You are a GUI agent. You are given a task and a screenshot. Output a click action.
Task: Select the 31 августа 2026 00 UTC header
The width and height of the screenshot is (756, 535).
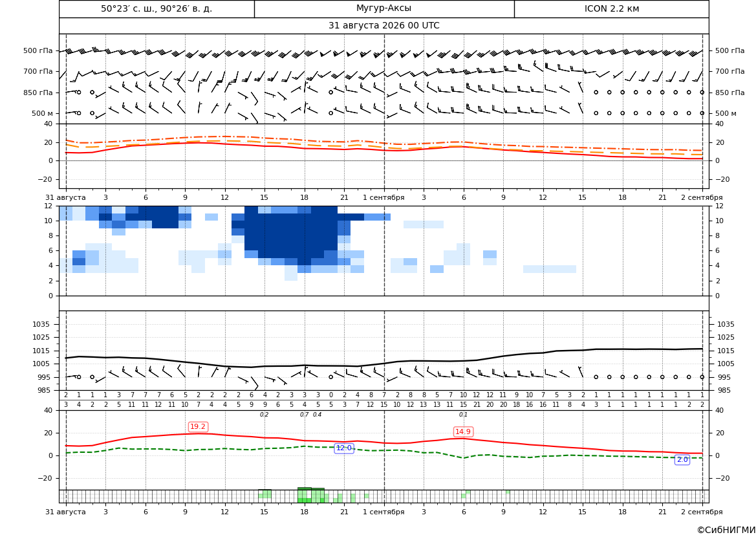click(x=383, y=26)
